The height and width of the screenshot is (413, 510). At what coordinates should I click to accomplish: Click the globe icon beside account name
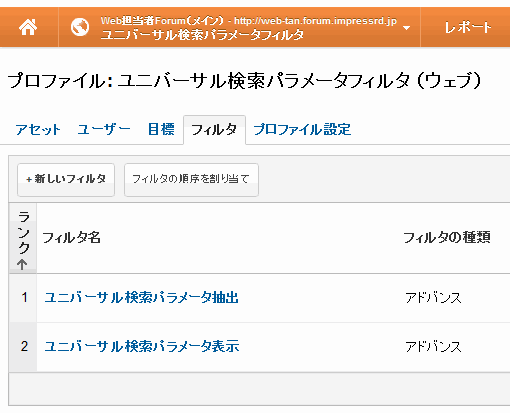point(80,27)
